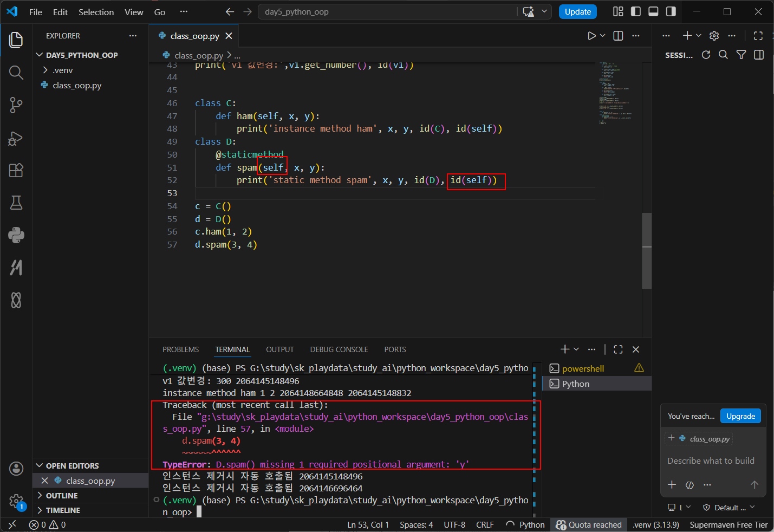The image size is (774, 532).
Task: Switch to the Debug Console tab
Action: pyautogui.click(x=339, y=349)
